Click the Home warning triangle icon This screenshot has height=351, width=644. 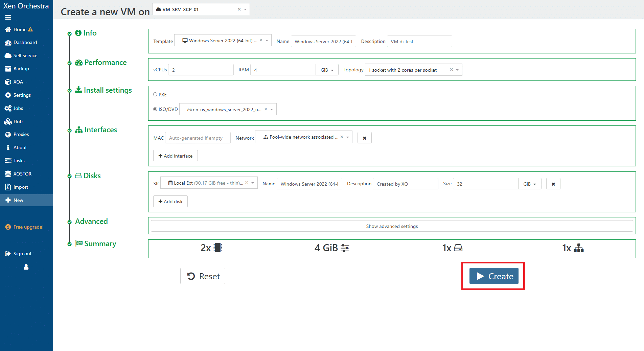pos(30,29)
